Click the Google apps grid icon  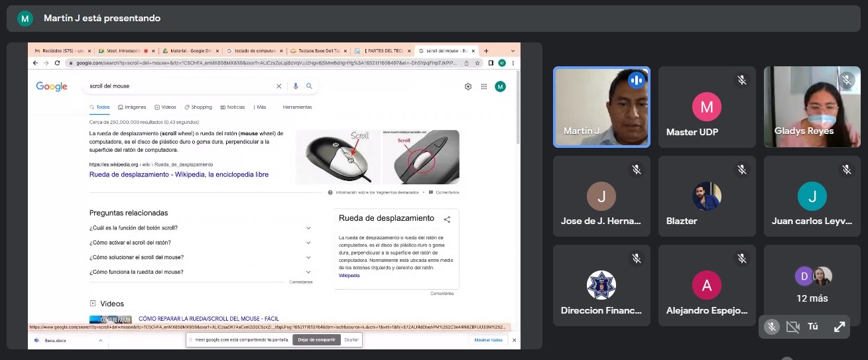click(484, 86)
